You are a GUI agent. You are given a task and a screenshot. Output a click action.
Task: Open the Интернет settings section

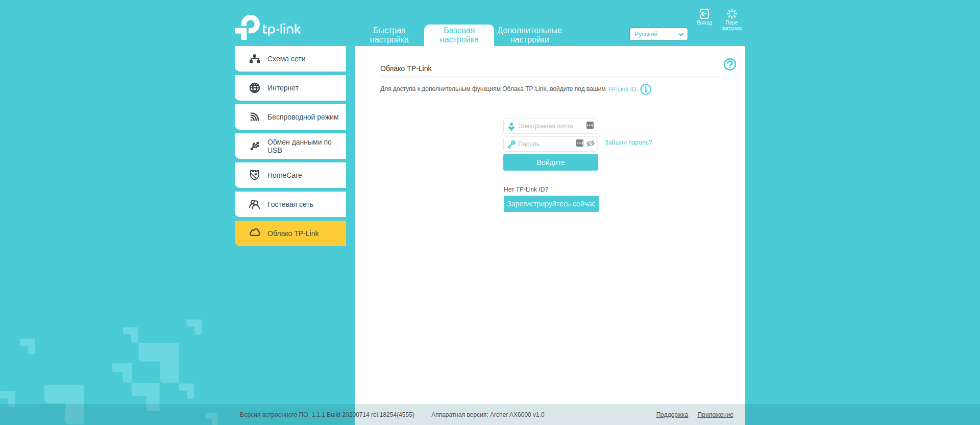290,88
